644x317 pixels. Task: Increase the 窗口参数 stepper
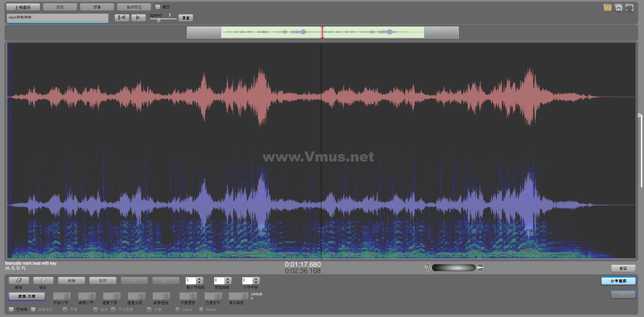pos(245,294)
